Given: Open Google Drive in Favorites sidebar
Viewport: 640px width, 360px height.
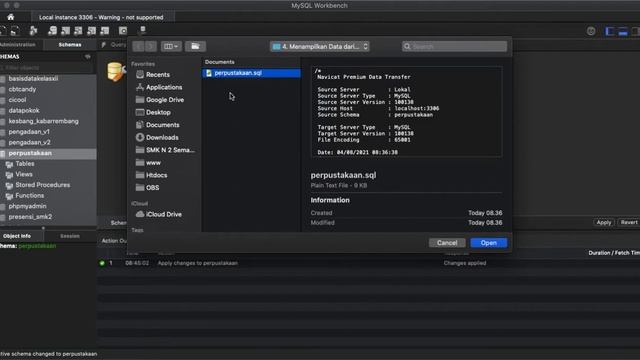Looking at the screenshot, I should tap(164, 100).
